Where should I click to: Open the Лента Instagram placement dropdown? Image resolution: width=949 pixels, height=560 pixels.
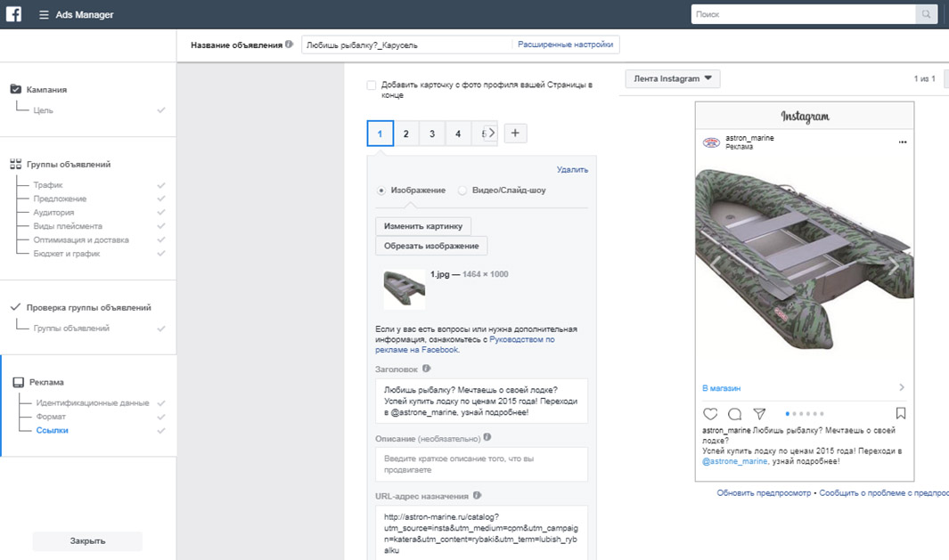tap(673, 78)
